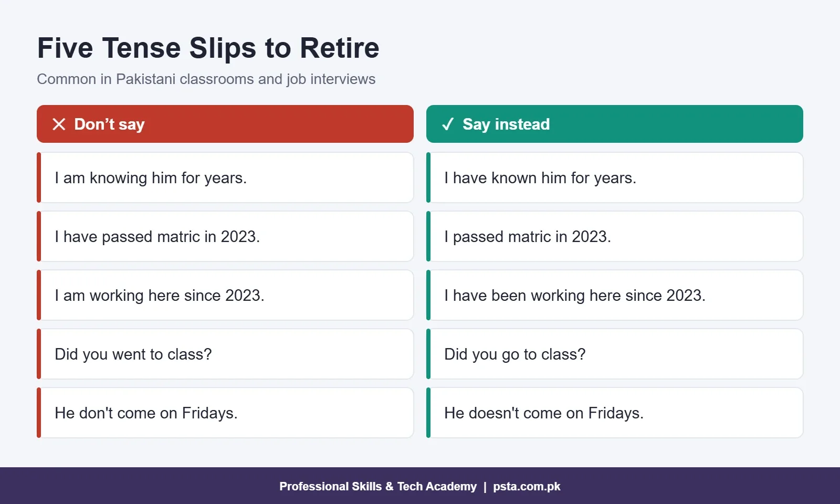Select the 'Did you go to class?' card

[615, 354]
